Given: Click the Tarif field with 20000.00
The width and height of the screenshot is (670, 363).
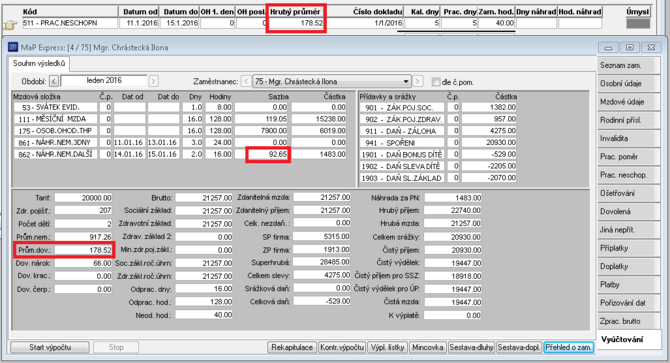Looking at the screenshot, I should coord(83,198).
